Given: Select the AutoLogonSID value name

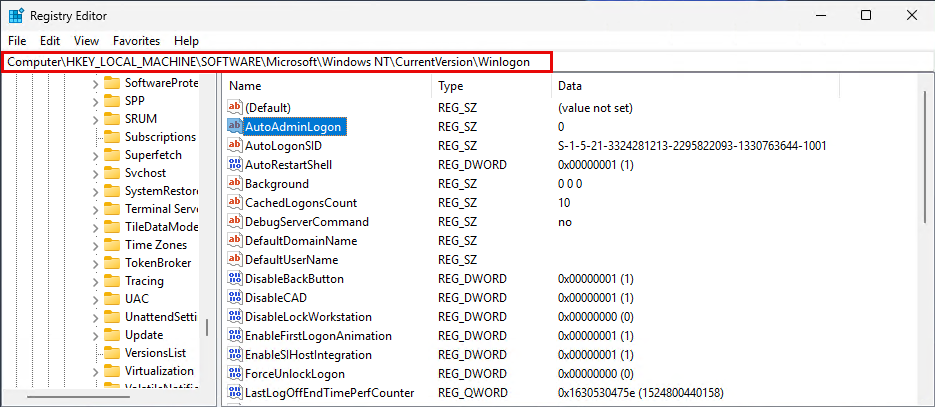Looking at the screenshot, I should (284, 146).
